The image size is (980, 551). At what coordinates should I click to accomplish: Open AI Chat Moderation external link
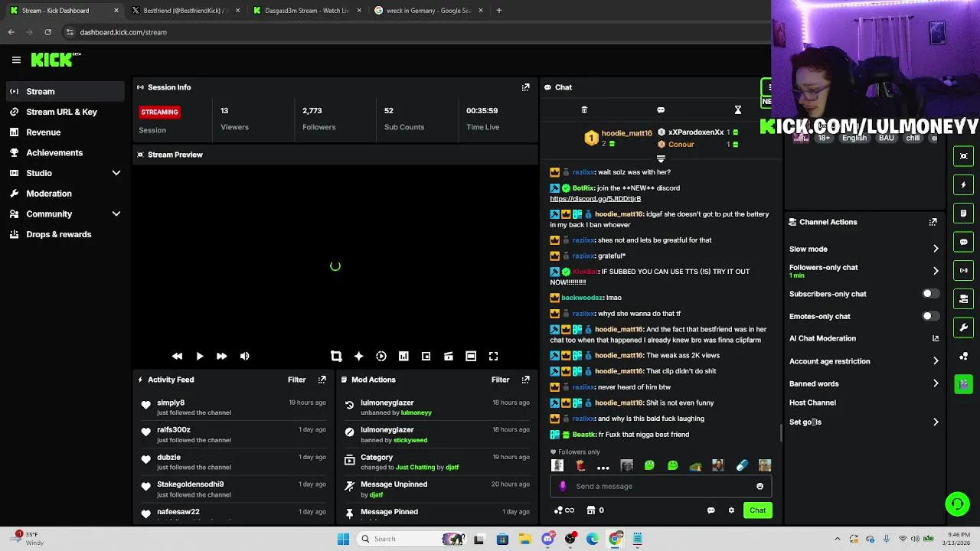click(935, 338)
